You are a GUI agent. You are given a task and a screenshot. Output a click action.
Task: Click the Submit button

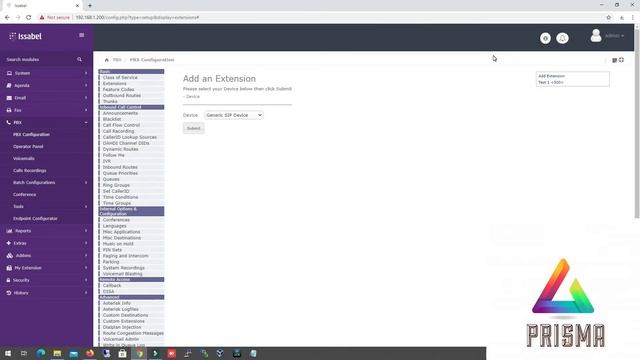pyautogui.click(x=193, y=128)
